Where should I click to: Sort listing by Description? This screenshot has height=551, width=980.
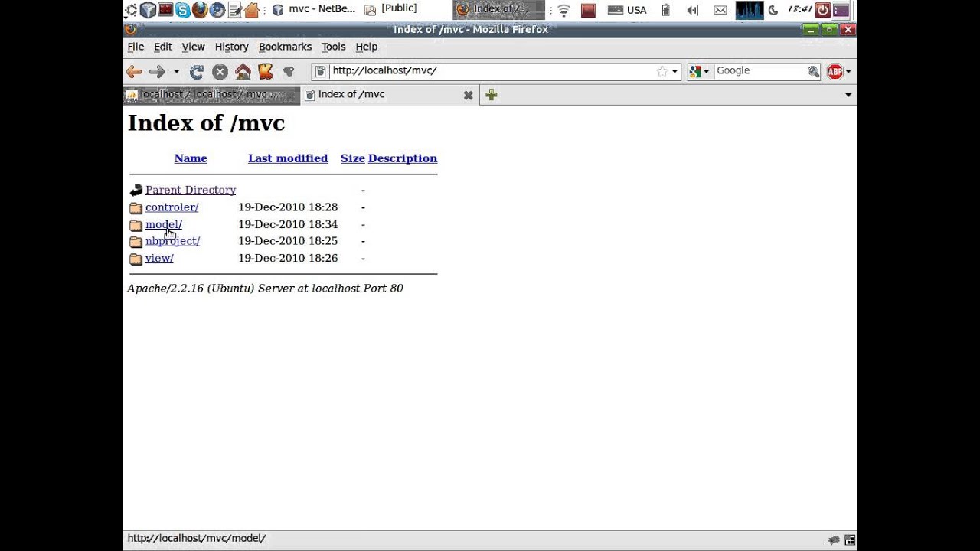coord(403,158)
